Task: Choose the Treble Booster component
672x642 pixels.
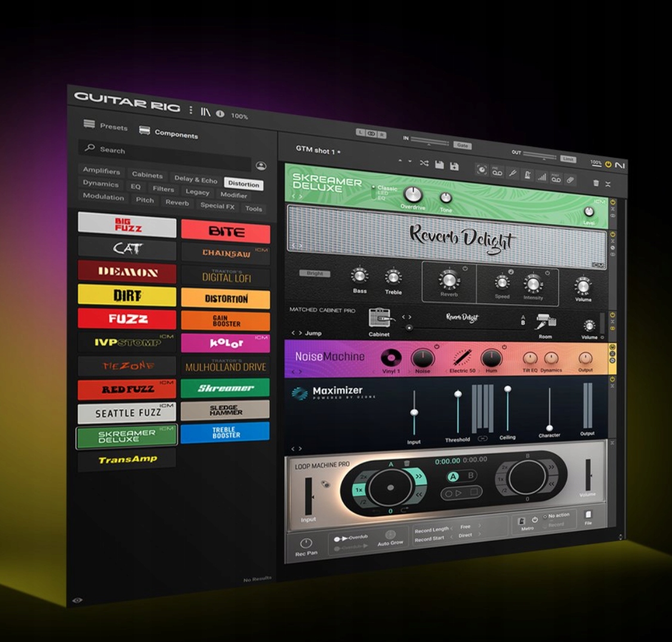Action: [226, 432]
